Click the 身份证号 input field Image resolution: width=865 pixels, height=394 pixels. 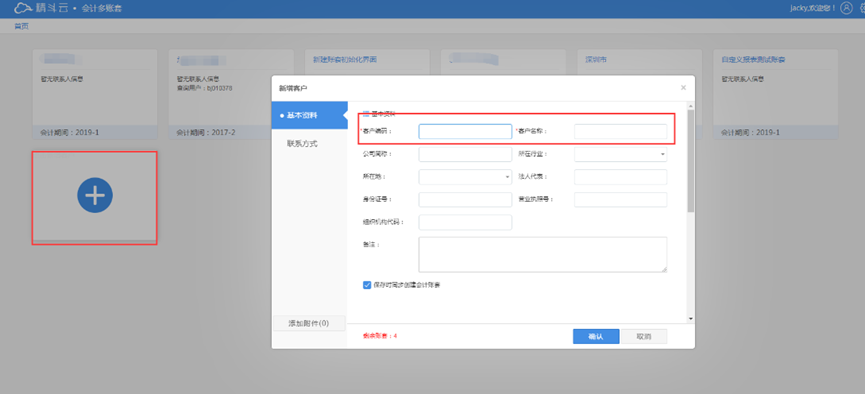(465, 199)
